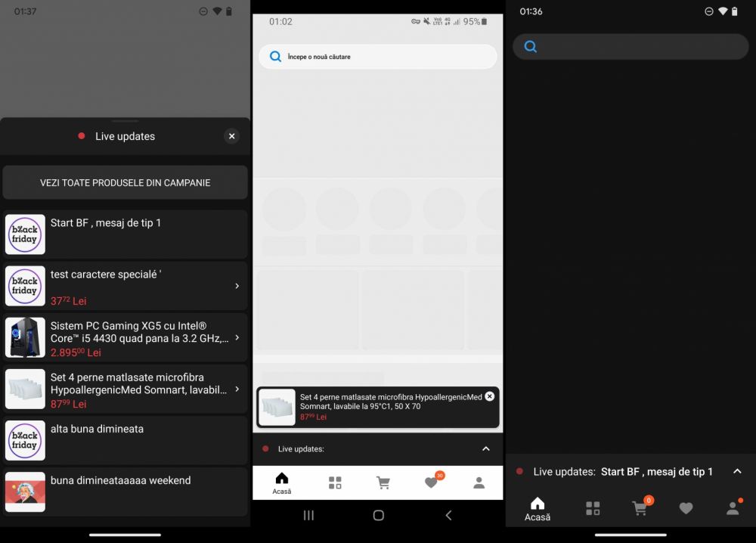Open Sistem PC Gaming XG5 item chevron
The height and width of the screenshot is (543, 756).
click(x=237, y=337)
